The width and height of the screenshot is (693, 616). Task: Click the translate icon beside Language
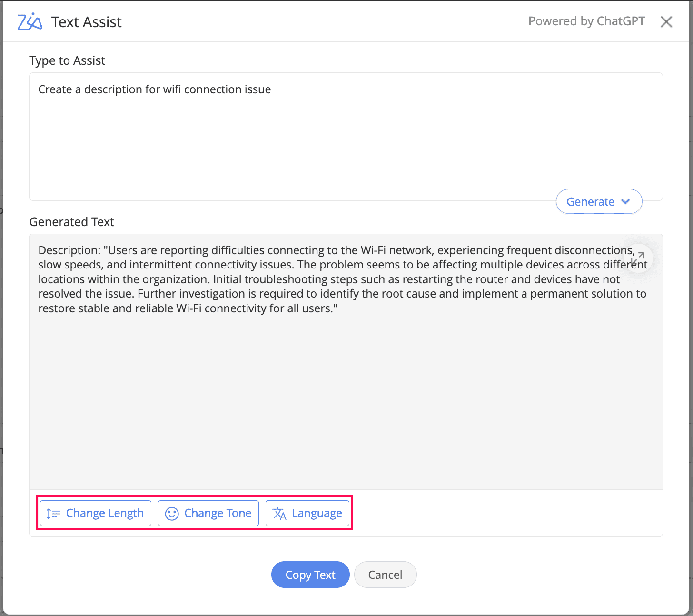point(279,514)
